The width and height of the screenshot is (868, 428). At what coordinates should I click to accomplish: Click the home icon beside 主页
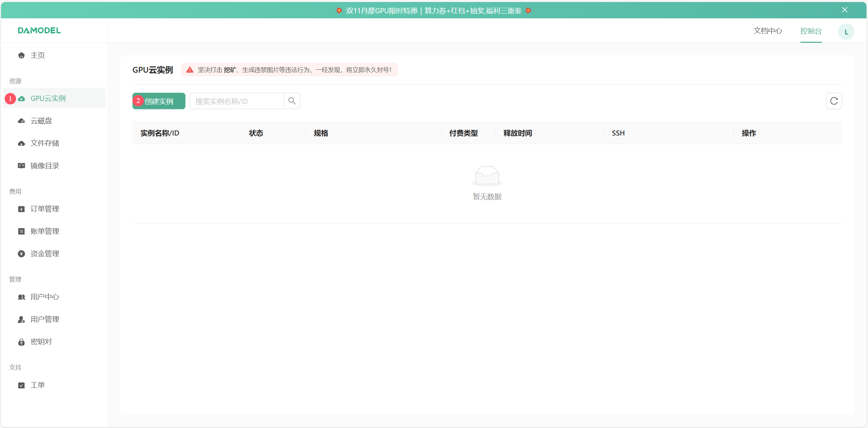pyautogui.click(x=21, y=55)
